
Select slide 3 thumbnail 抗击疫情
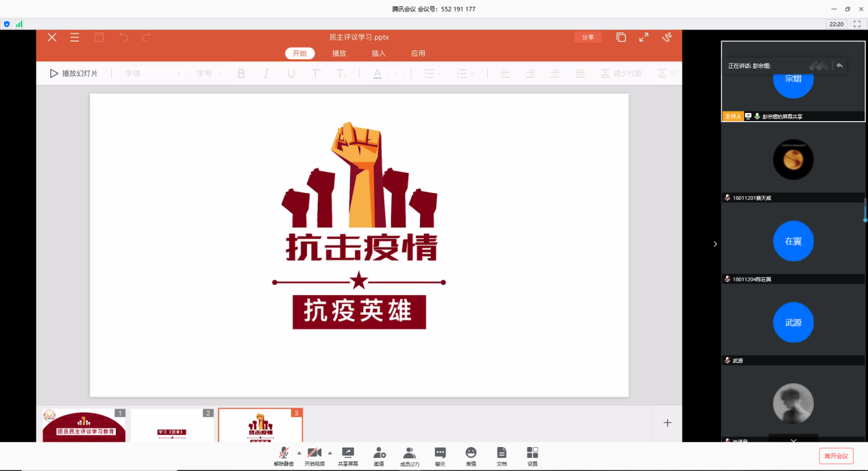tap(260, 425)
